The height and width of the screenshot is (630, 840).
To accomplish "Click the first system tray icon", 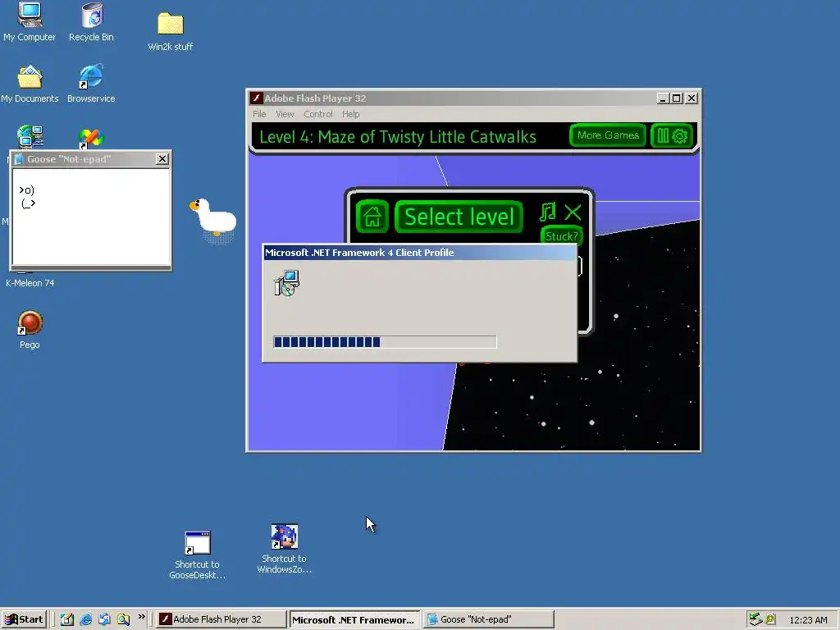I will (x=756, y=619).
